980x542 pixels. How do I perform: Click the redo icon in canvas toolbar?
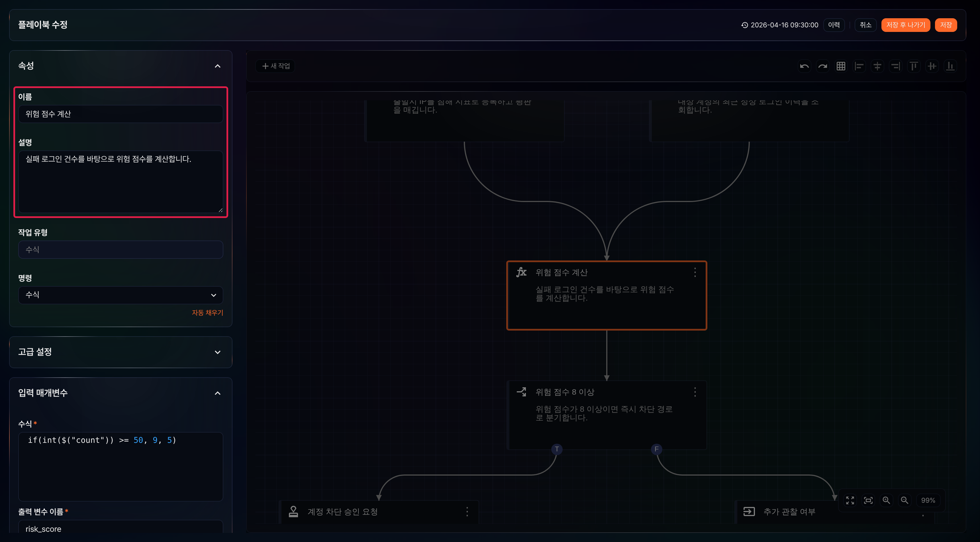pos(822,66)
